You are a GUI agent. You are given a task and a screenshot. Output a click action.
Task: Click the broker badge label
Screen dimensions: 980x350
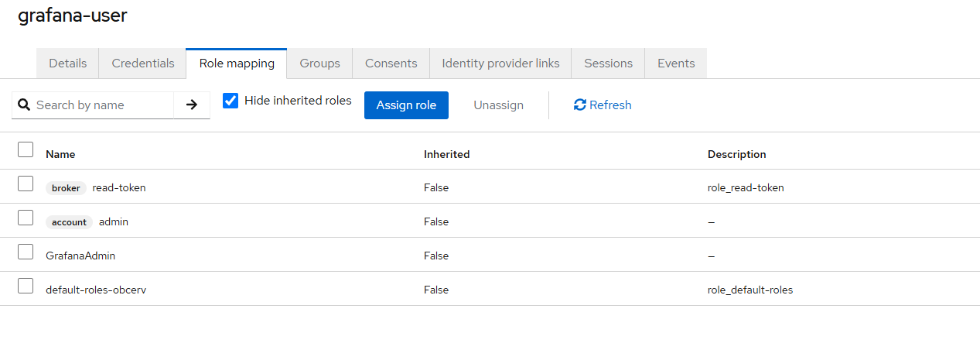(66, 188)
